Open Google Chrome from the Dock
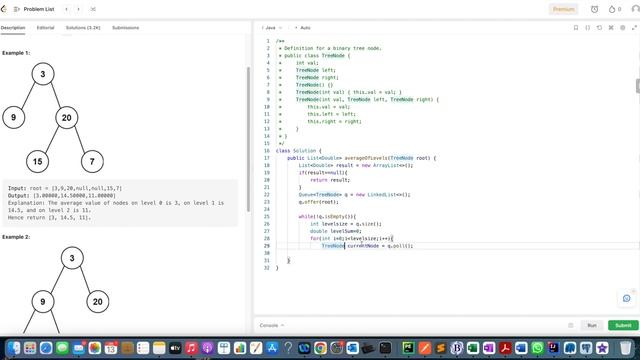The image size is (640, 360). tap(320, 348)
